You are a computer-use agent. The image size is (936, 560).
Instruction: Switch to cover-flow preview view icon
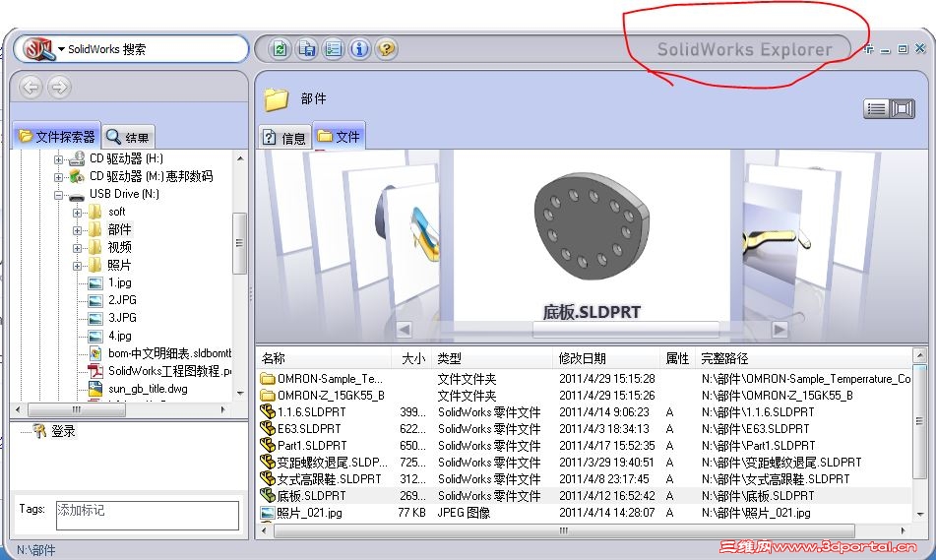pyautogui.click(x=902, y=108)
